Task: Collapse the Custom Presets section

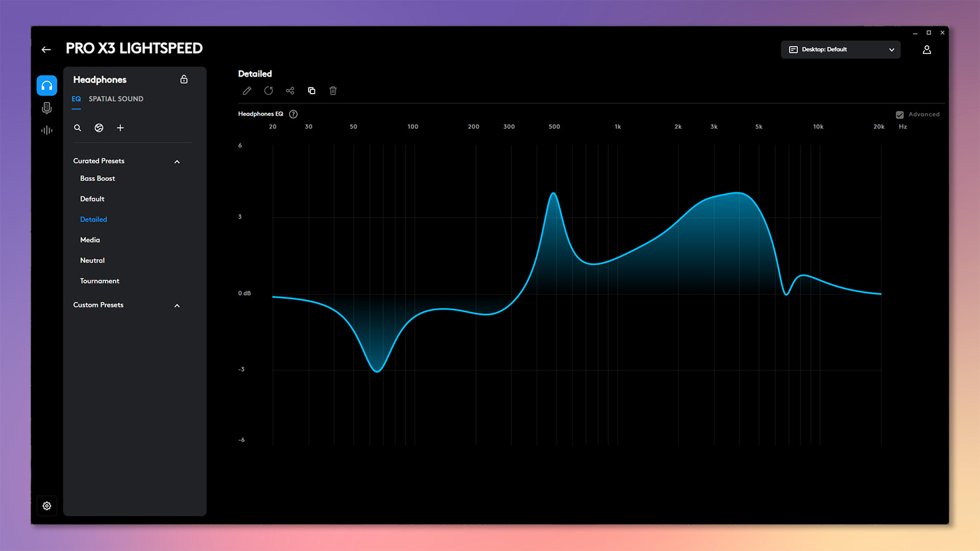Action: point(177,305)
